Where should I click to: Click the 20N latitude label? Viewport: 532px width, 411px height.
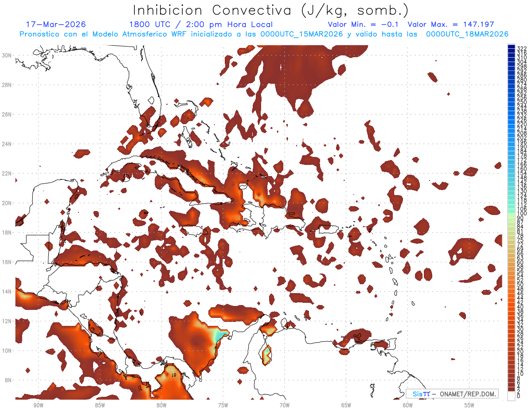(x=7, y=203)
